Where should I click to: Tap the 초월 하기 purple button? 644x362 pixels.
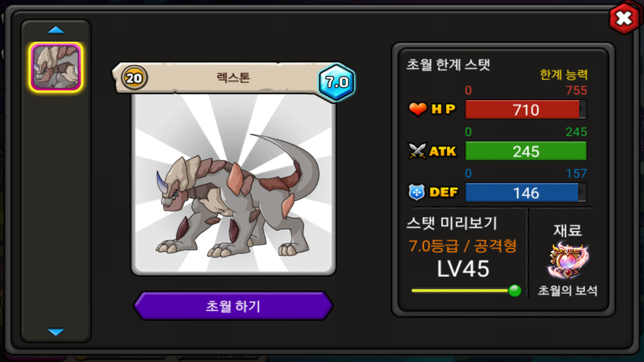[x=233, y=306]
